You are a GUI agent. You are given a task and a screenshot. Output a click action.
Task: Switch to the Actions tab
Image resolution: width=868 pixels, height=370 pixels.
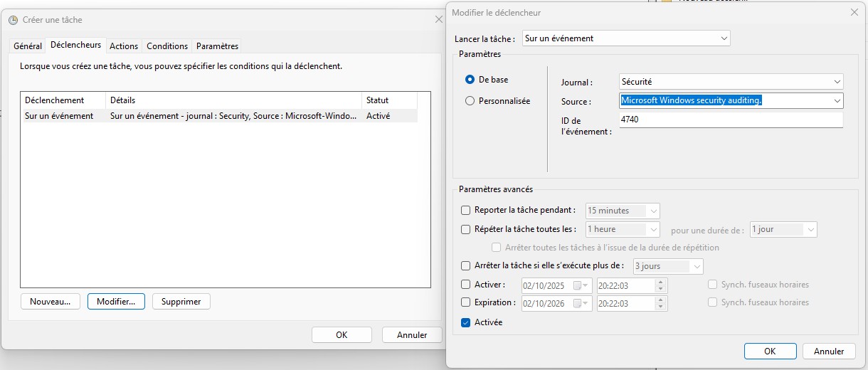pos(124,46)
